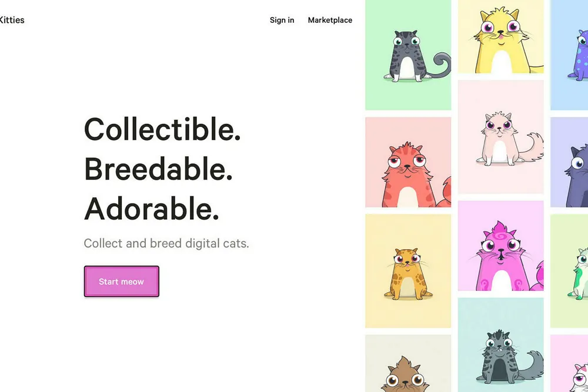Select the brown cat on beige card
588x392 pixels.
pyautogui.click(x=408, y=364)
